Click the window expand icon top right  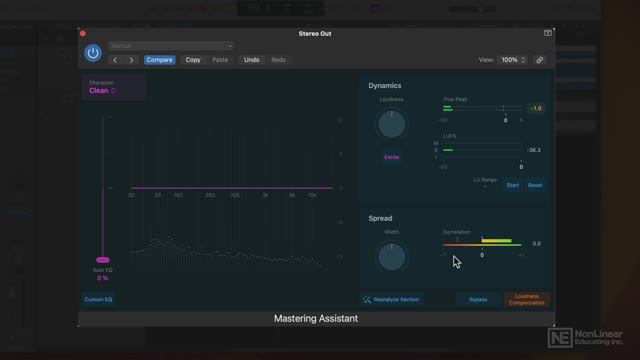click(548, 33)
